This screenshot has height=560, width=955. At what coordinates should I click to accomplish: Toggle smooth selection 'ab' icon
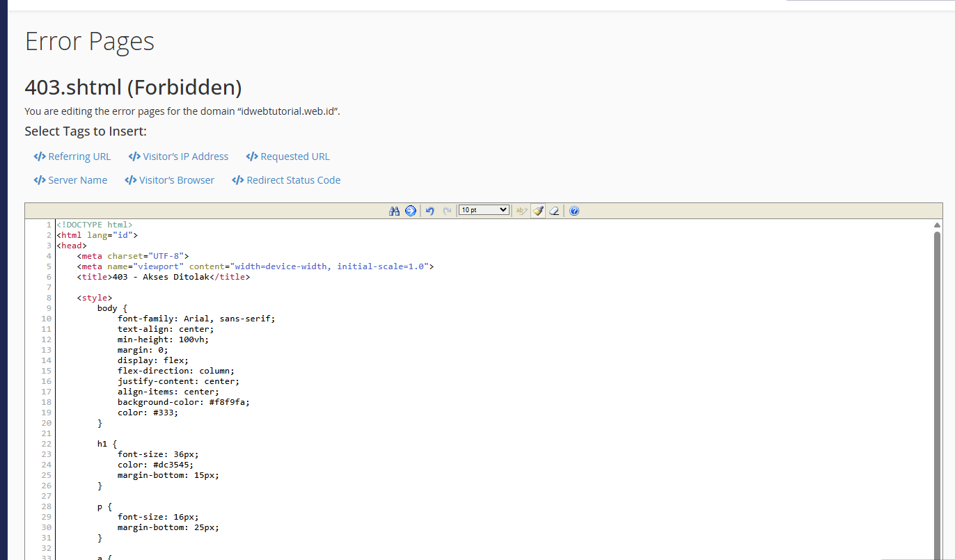(521, 211)
